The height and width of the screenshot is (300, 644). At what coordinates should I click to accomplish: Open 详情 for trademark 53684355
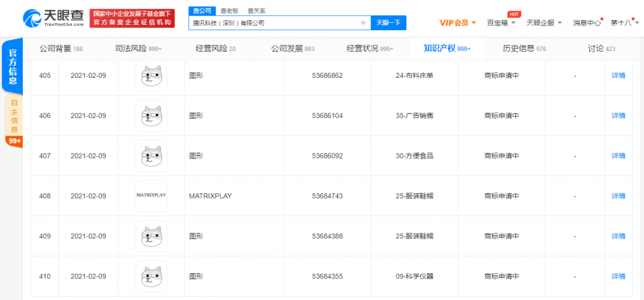tap(618, 276)
